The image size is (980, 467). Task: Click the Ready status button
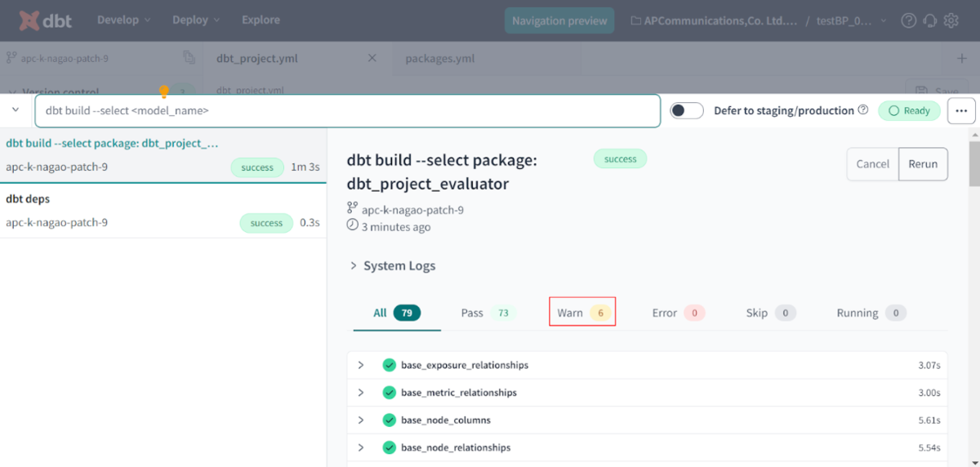909,110
